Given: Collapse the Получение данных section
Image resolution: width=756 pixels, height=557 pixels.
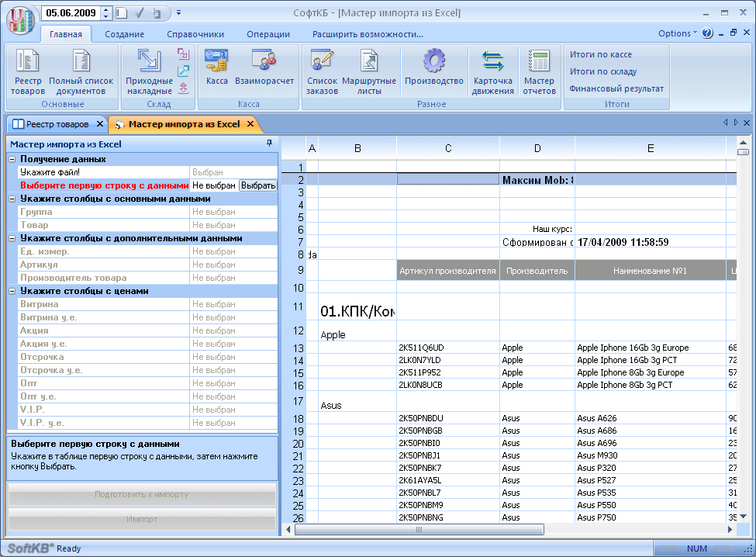Looking at the screenshot, I should (x=12, y=159).
